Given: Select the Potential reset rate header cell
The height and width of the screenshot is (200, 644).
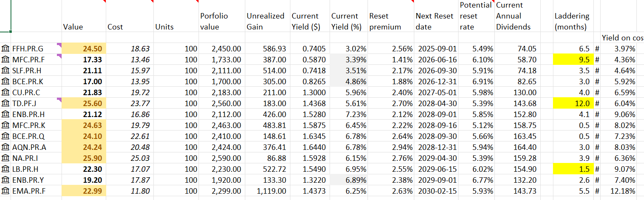Looking at the screenshot, I should 476,16.
